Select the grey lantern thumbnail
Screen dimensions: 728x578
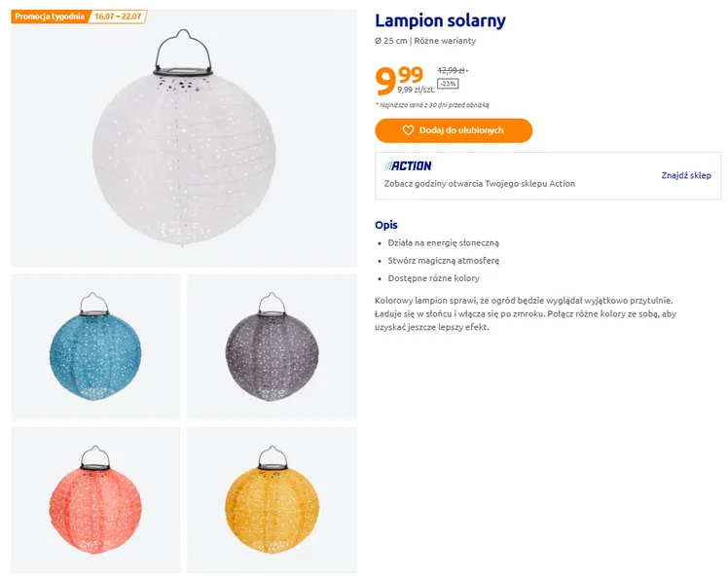click(272, 346)
